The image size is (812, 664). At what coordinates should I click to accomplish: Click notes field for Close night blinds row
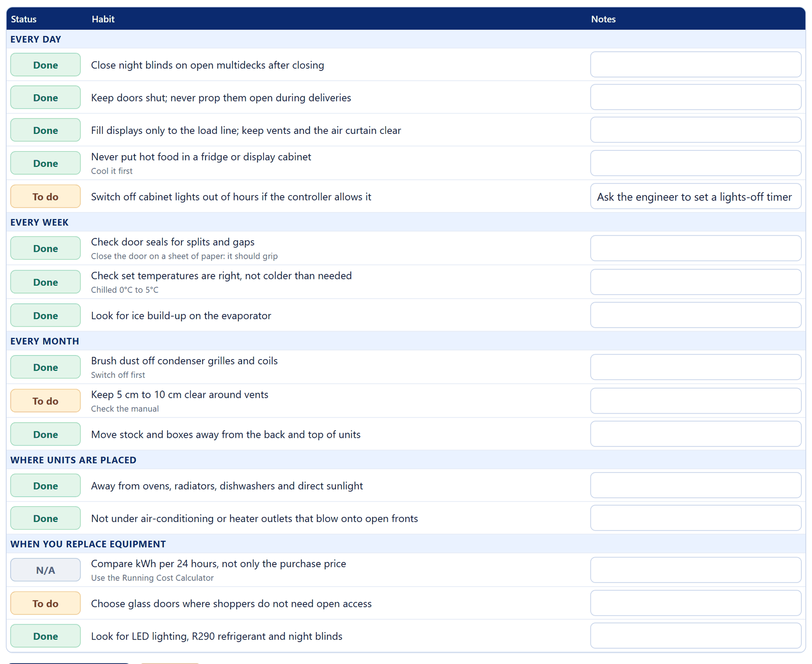click(x=696, y=64)
